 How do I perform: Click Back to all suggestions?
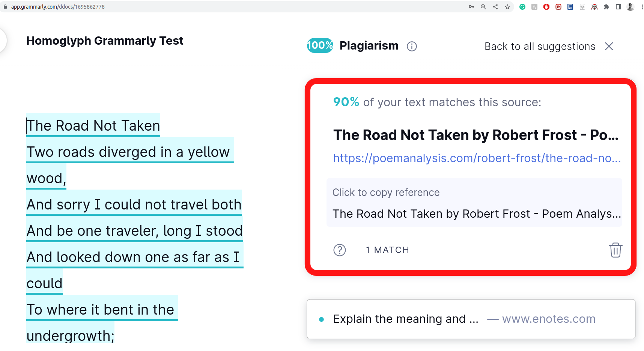point(540,47)
